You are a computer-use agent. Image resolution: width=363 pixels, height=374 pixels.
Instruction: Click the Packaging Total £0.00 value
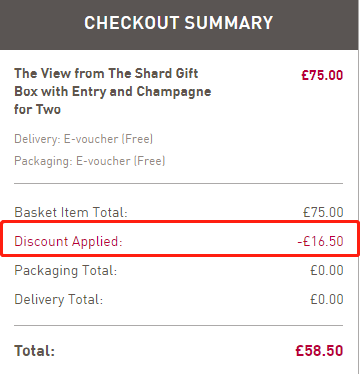point(327,270)
